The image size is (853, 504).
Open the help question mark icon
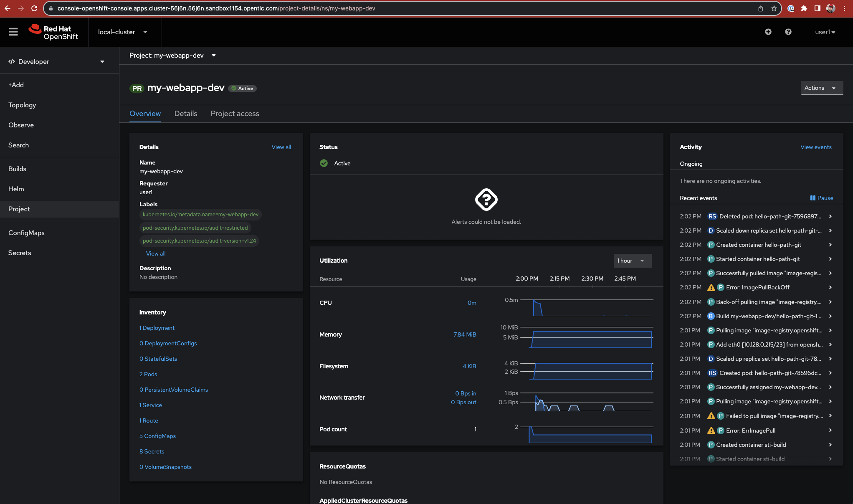[788, 32]
